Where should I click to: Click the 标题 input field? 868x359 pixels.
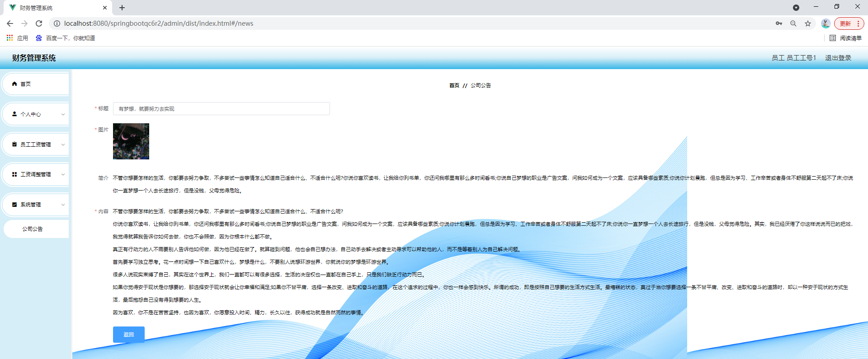pyautogui.click(x=222, y=109)
